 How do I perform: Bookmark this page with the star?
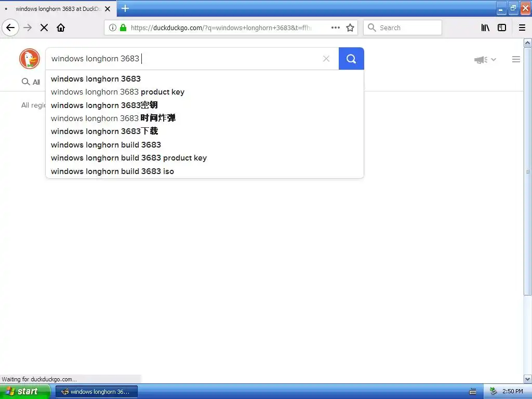[350, 28]
